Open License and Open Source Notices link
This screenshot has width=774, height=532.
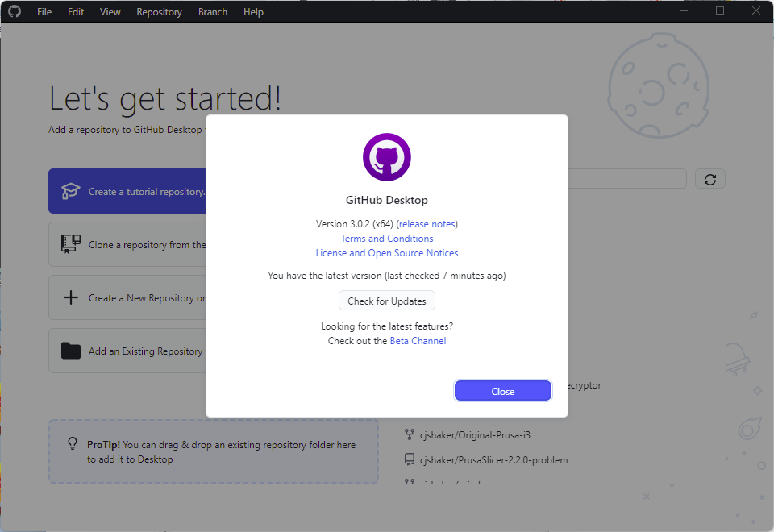tap(386, 252)
